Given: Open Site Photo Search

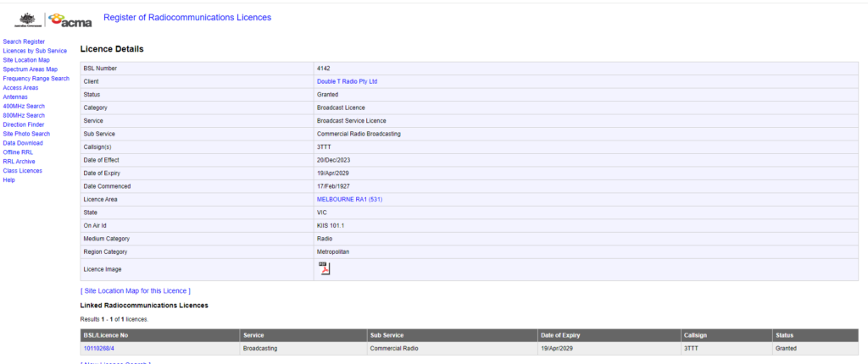Looking at the screenshot, I should point(26,134).
